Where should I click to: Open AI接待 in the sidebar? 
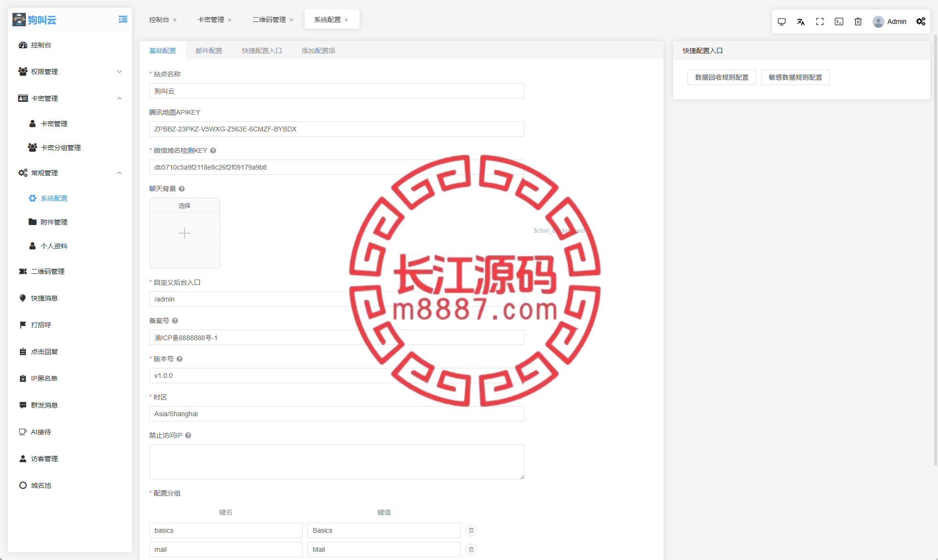70,432
